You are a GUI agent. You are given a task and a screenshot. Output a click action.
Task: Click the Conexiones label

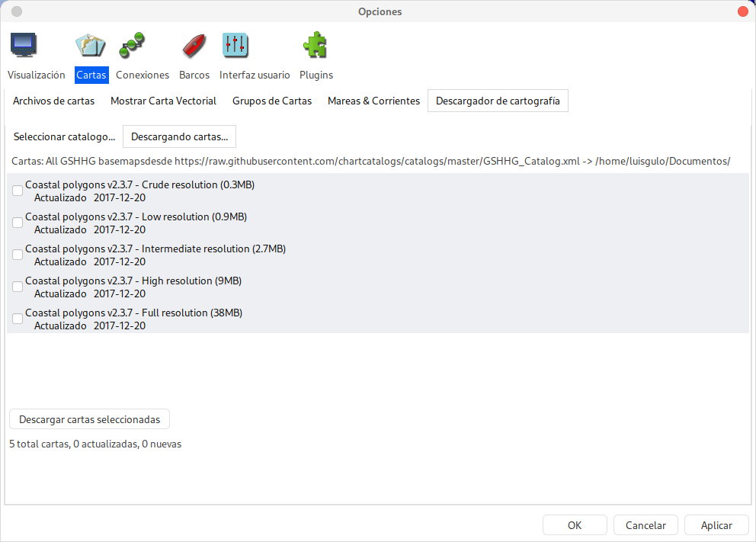[143, 75]
